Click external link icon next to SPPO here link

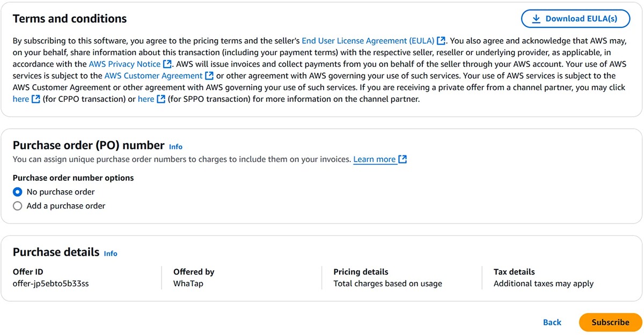pyautogui.click(x=161, y=99)
